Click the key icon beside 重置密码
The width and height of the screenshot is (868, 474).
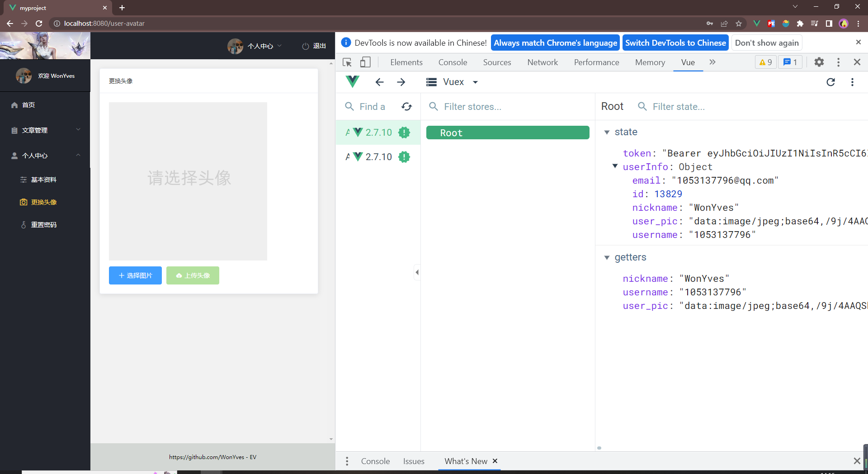tap(24, 224)
